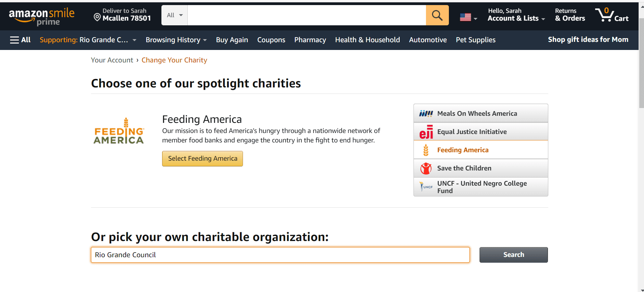Choose the UNCF United Negro College Fund tab

coord(481,187)
